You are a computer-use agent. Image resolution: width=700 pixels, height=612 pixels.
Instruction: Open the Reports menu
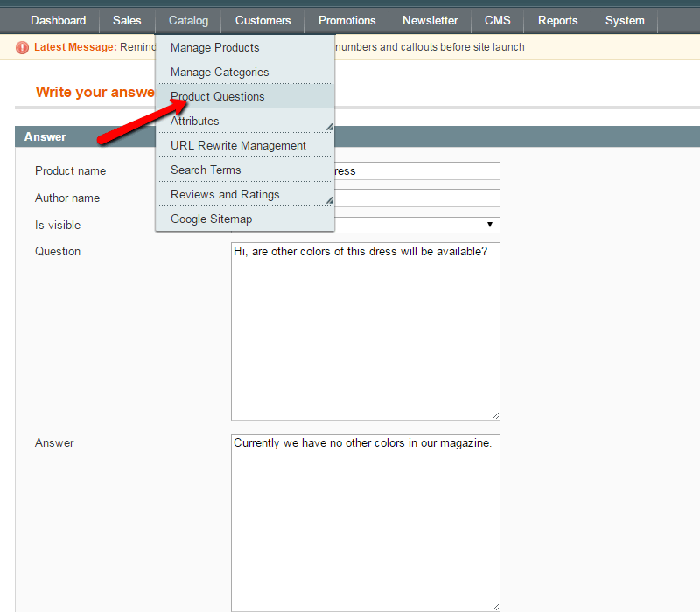[x=557, y=20]
